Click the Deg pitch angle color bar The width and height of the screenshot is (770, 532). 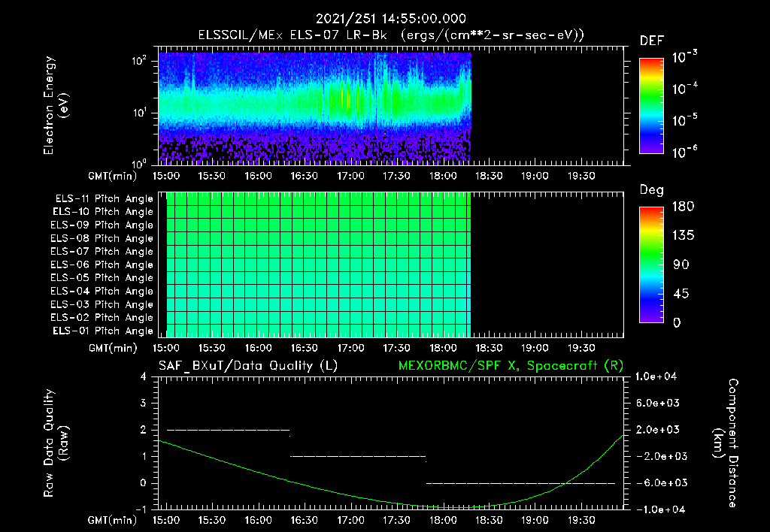[651, 264]
